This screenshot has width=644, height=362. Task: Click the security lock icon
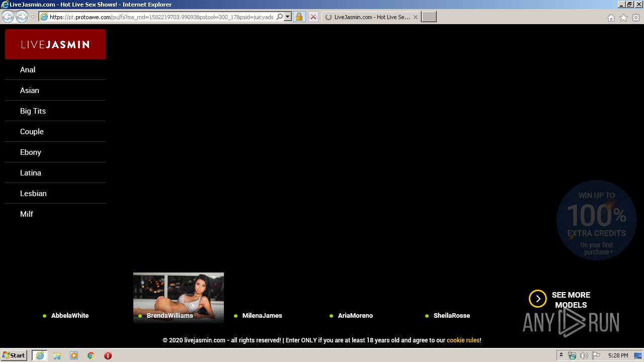click(x=299, y=17)
